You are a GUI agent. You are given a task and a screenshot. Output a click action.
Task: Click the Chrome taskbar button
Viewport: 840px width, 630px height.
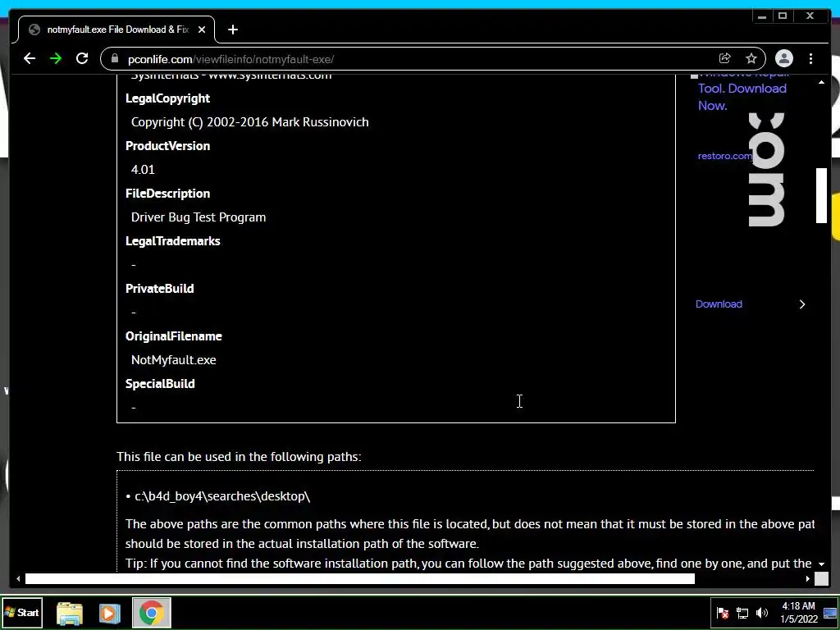152,613
